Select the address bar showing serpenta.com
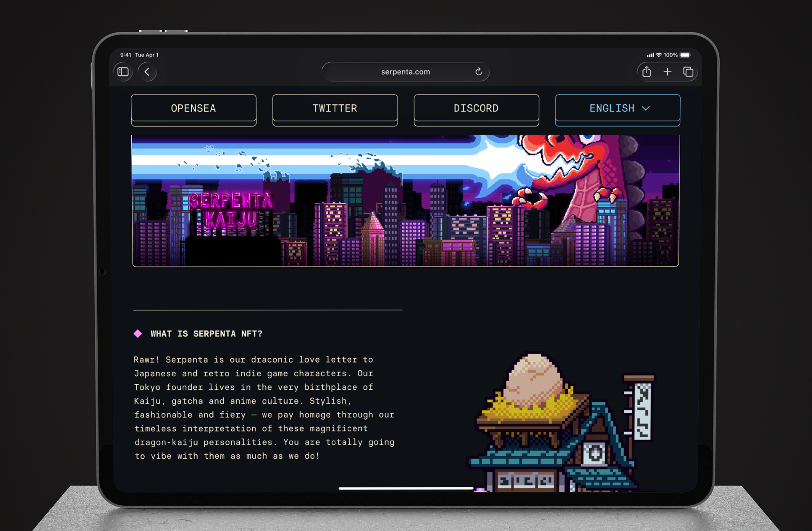Screen dimensions: 812x531 (405, 72)
